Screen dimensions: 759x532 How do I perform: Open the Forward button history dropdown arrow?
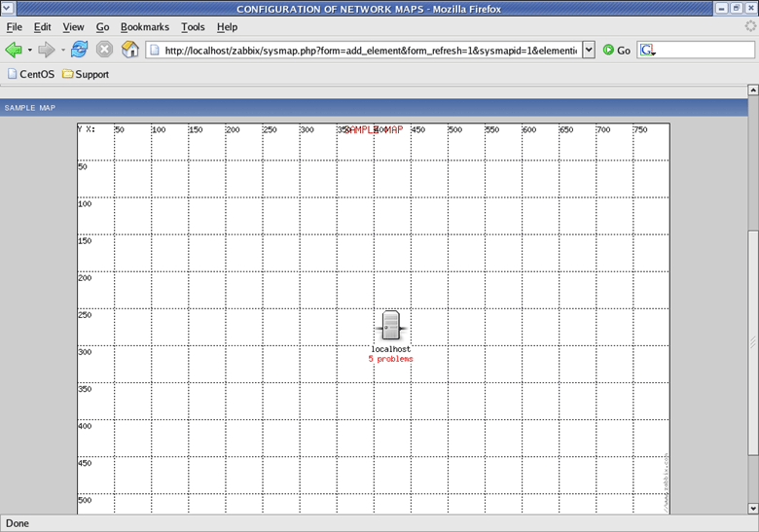point(62,50)
